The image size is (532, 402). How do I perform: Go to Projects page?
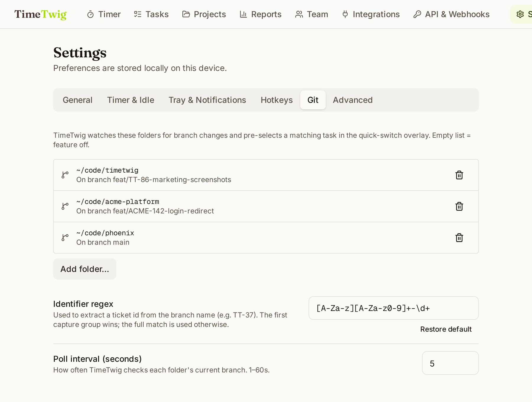pyautogui.click(x=204, y=14)
